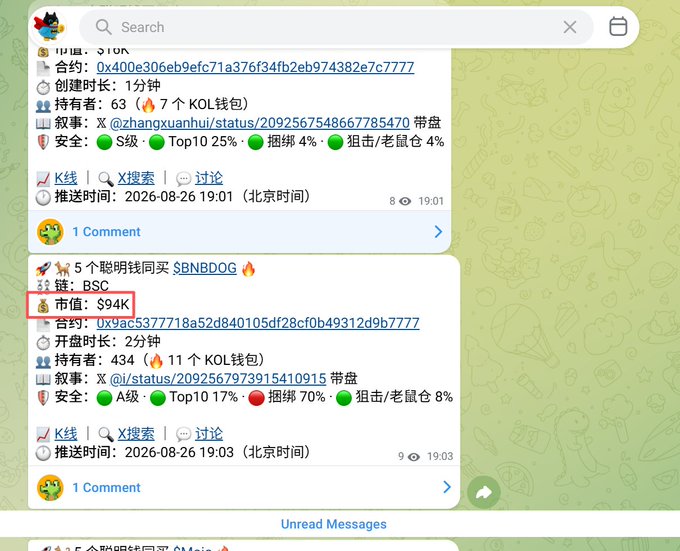Click 创建时长: 1分钟 text
Viewport: 680px width, 551px height.
[108, 85]
